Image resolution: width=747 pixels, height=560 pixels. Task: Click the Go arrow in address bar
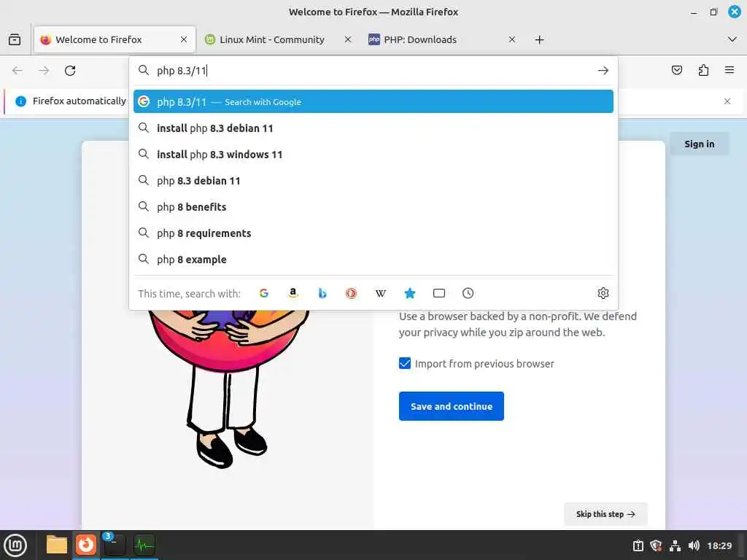coord(603,71)
